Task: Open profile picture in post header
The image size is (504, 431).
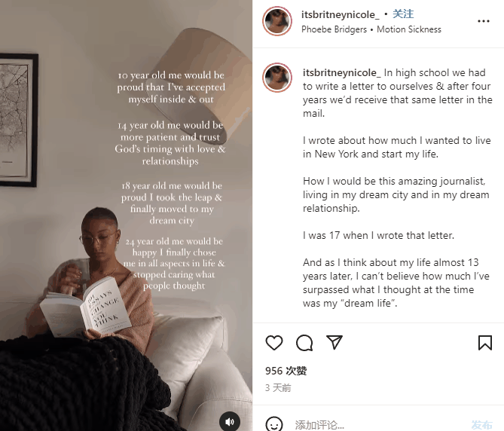Action: (x=277, y=21)
